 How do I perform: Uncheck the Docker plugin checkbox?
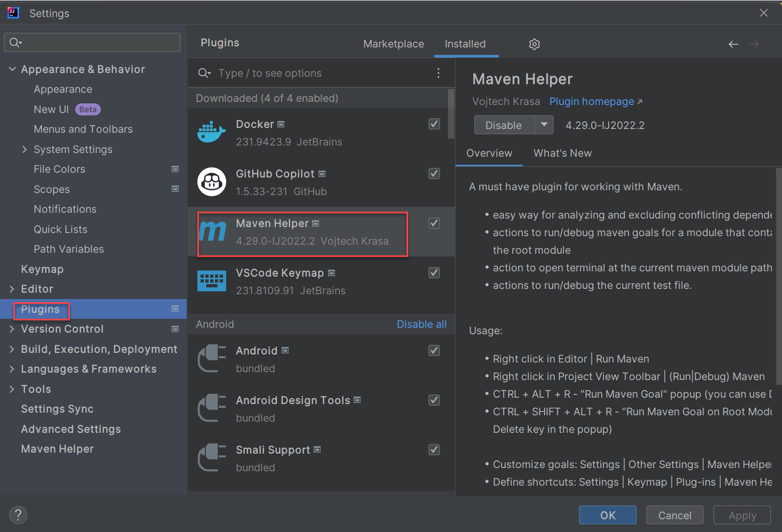pos(434,124)
